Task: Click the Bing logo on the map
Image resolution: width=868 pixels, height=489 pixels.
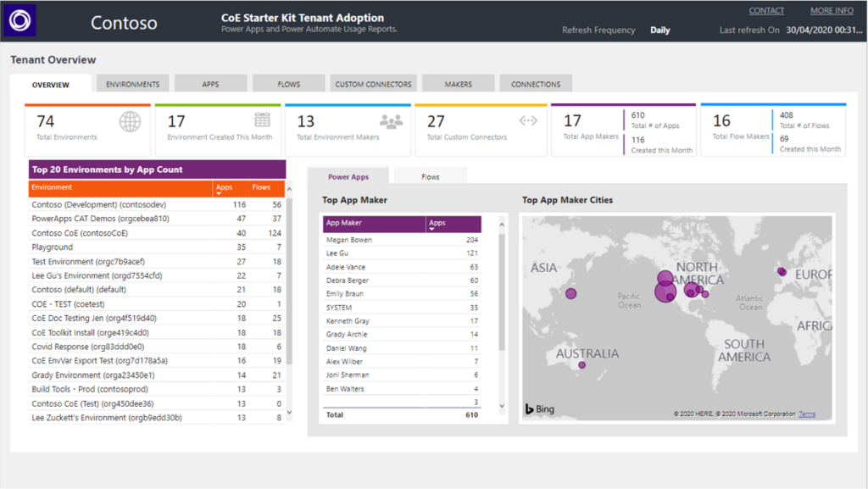Action: (x=542, y=408)
